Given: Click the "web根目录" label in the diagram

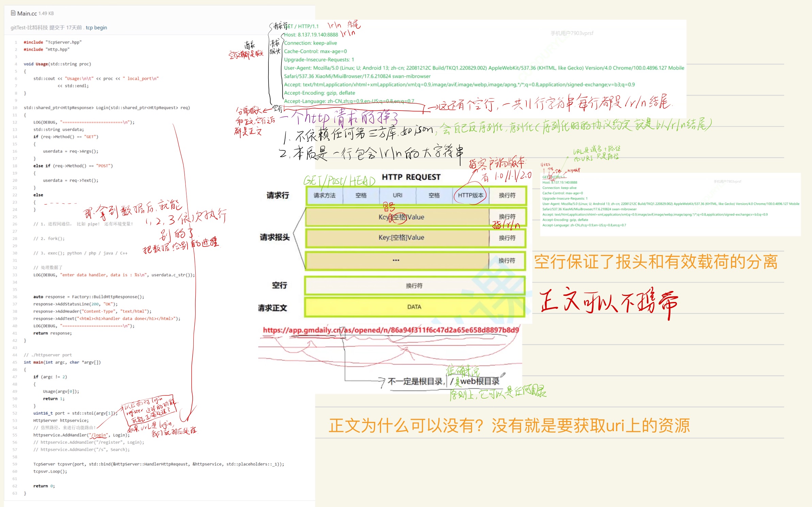Looking at the screenshot, I should point(479,382).
